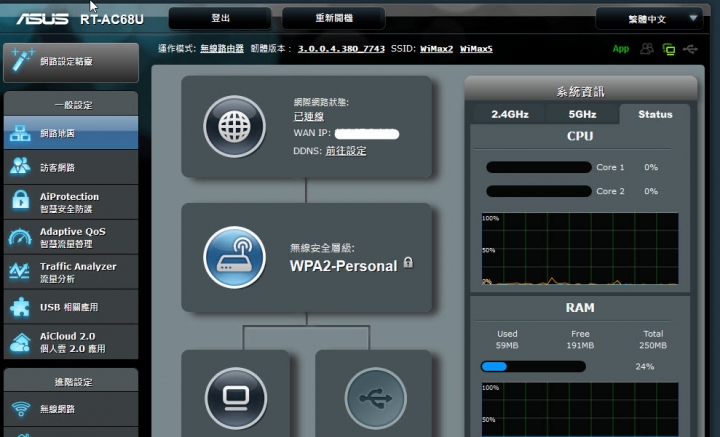Click the 登出 logout button

220,18
